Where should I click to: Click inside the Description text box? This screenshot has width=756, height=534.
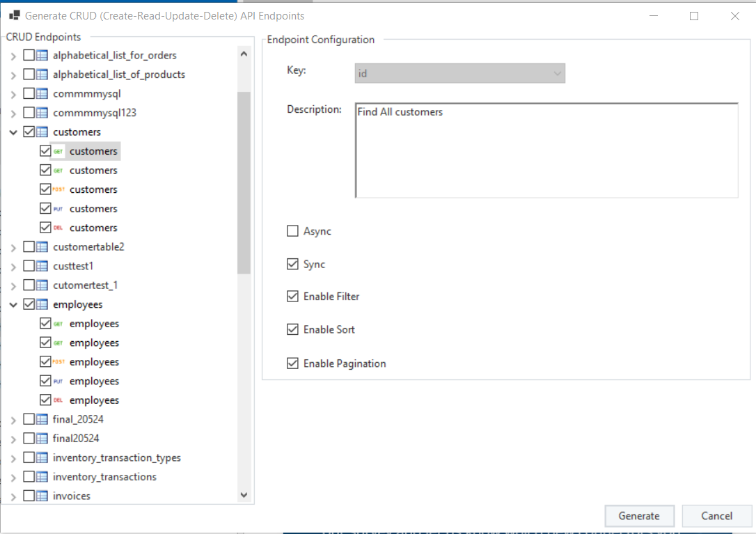546,150
